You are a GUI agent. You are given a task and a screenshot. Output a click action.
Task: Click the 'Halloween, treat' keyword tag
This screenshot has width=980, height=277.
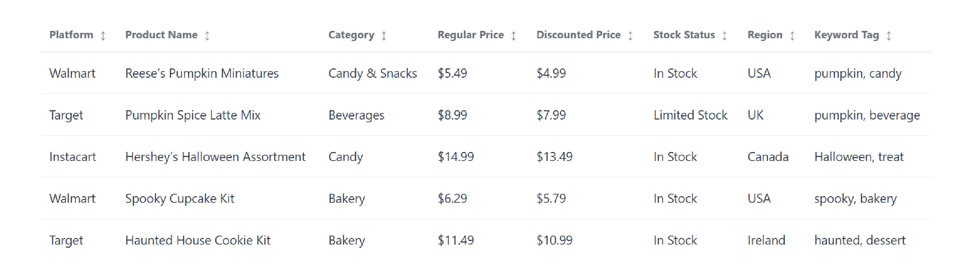859,157
